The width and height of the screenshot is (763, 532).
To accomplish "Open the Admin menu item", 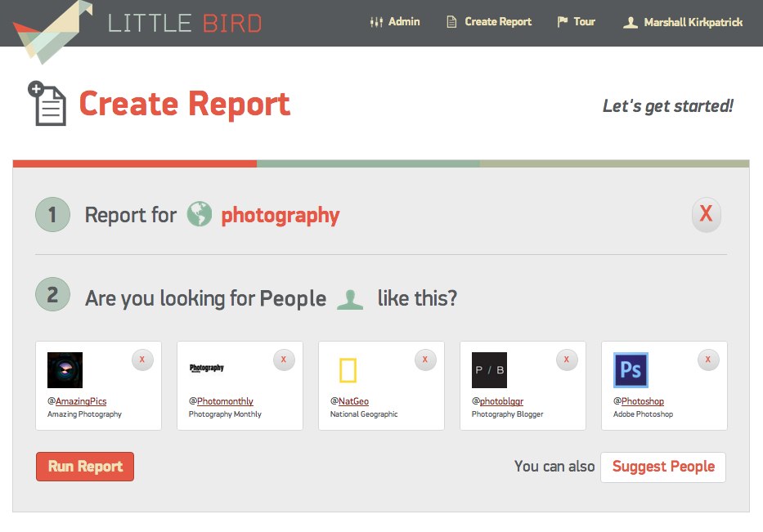I will click(x=395, y=22).
